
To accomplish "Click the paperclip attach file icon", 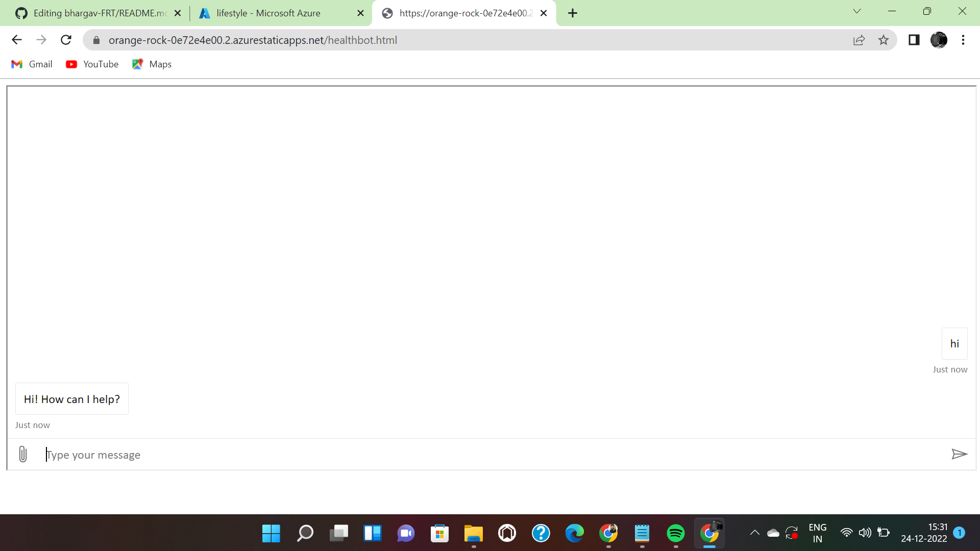I will (x=22, y=454).
